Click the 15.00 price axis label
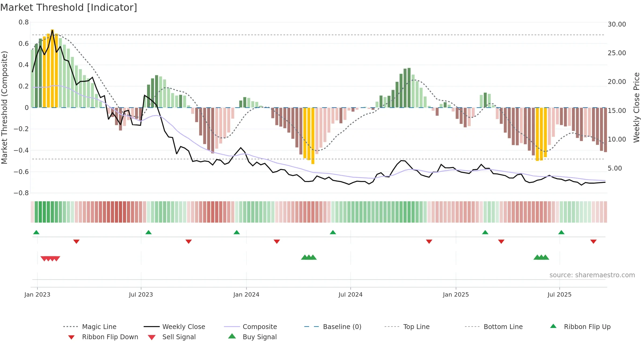 [x=617, y=111]
